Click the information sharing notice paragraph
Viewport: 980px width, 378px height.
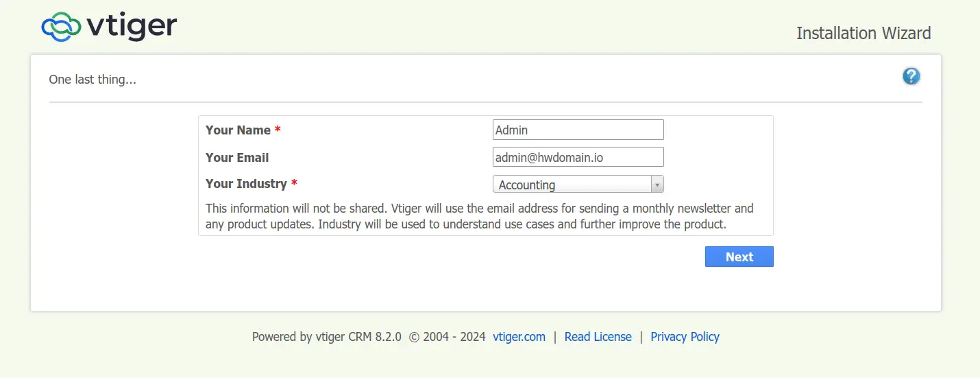click(480, 216)
